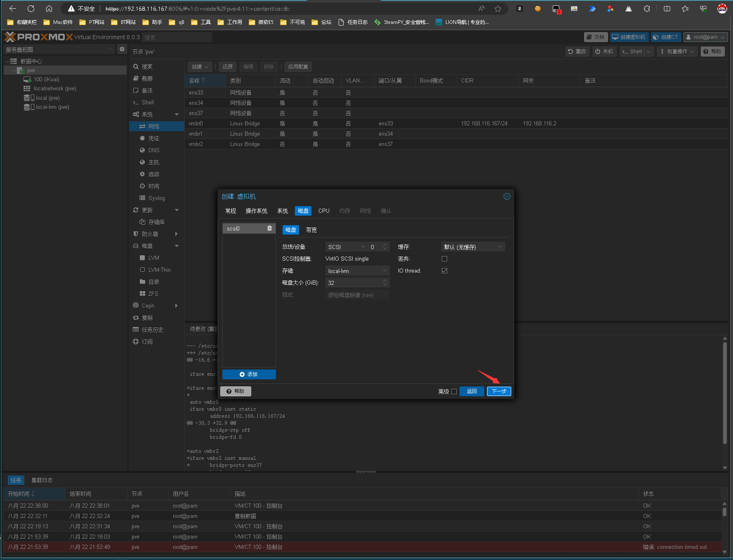Close the Create VM dialog
The width and height of the screenshot is (733, 560).
point(507,196)
